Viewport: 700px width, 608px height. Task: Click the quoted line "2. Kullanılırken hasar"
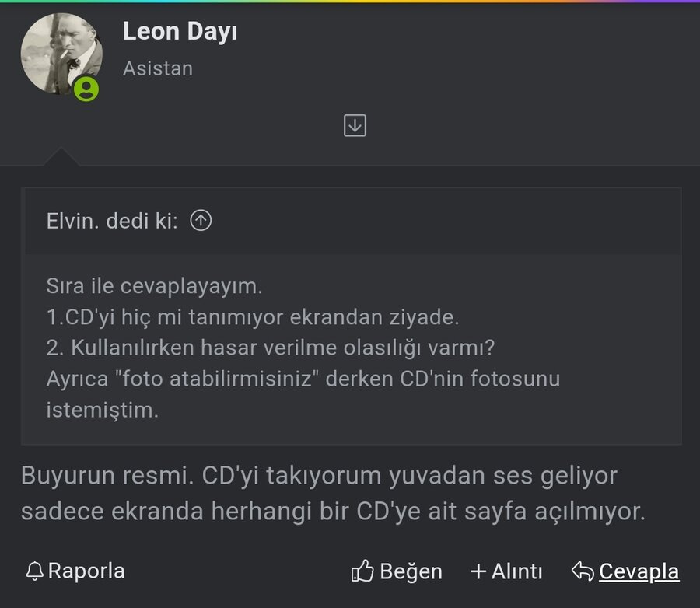coord(271,348)
